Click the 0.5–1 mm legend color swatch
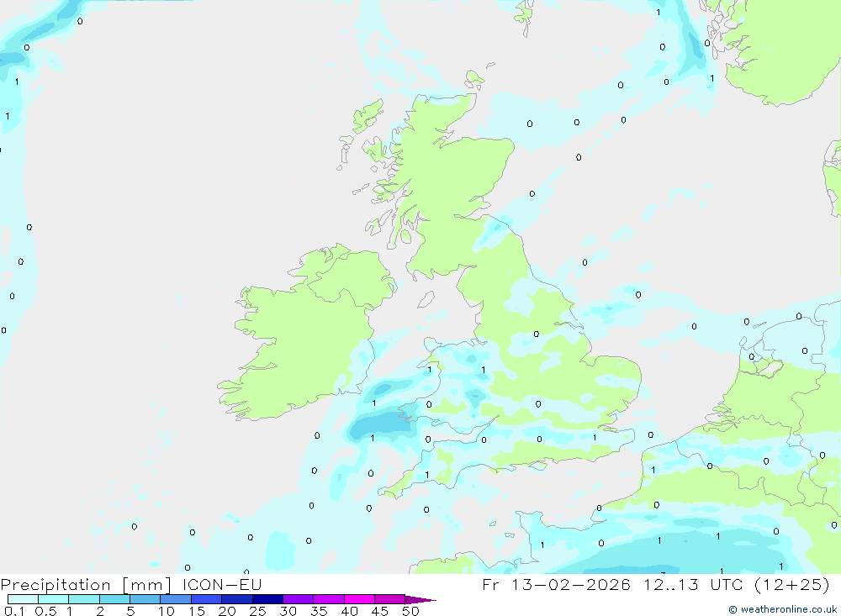The image size is (841, 616). coord(54,599)
